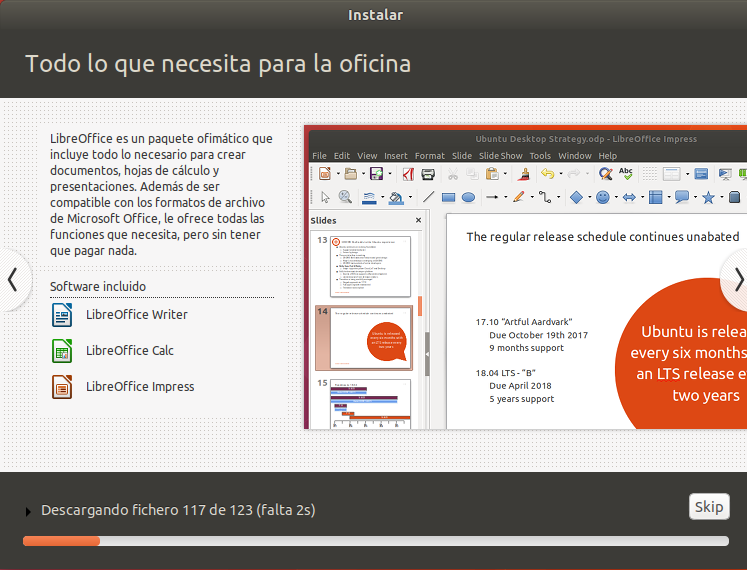Select the arrow pointer Select tool
This screenshot has height=570, width=747.
point(325,197)
